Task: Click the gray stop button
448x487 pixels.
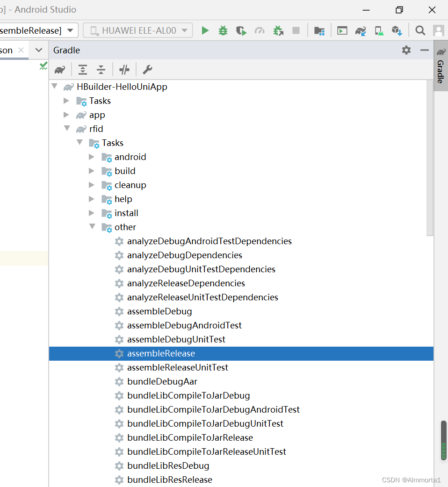Action: point(296,30)
